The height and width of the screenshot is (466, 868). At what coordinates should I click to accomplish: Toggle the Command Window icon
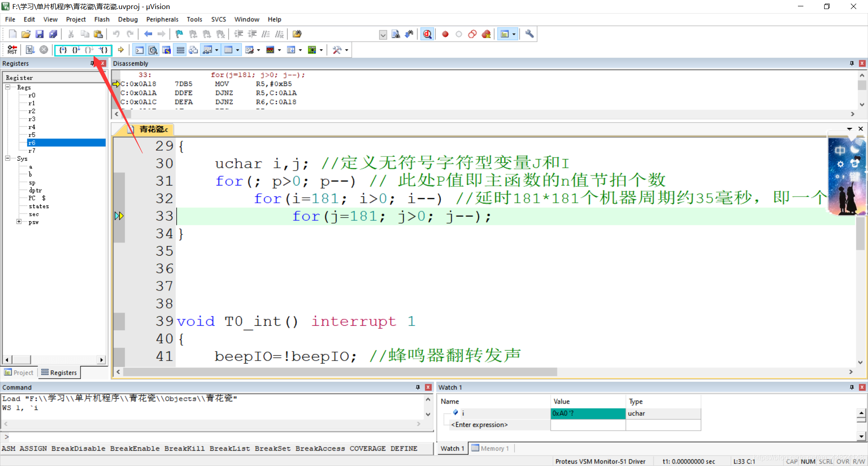pos(140,50)
